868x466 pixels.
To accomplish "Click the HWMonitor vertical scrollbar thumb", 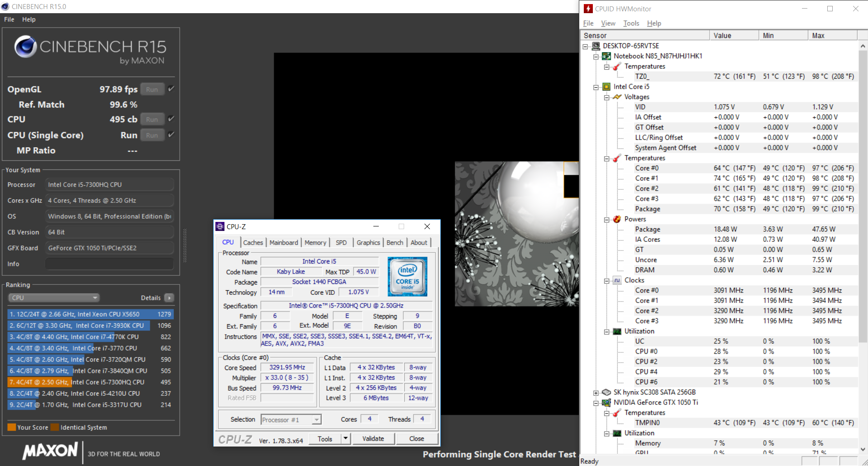I will pos(863,197).
